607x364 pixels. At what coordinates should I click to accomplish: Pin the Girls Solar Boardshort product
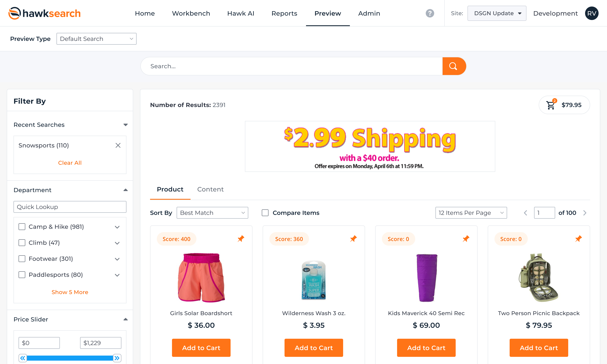tap(241, 239)
